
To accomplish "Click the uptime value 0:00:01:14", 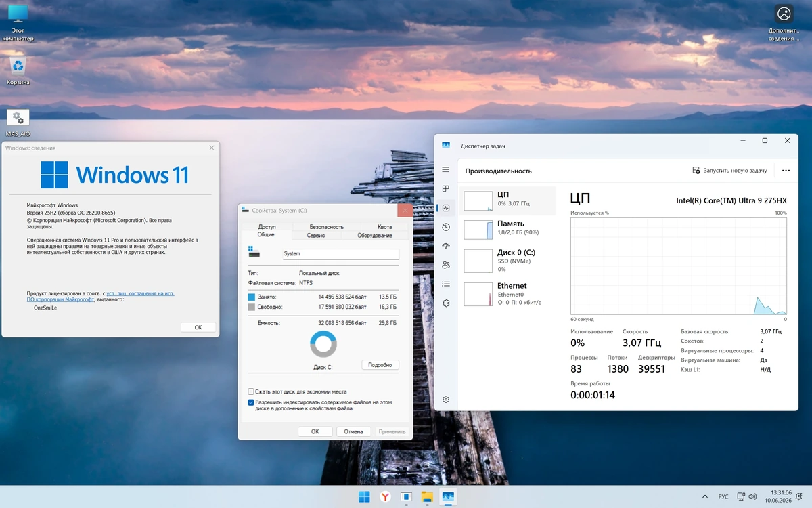I will (x=593, y=395).
